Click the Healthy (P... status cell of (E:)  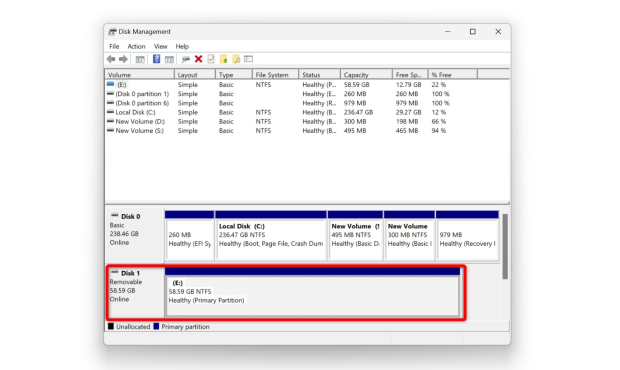[319, 85]
